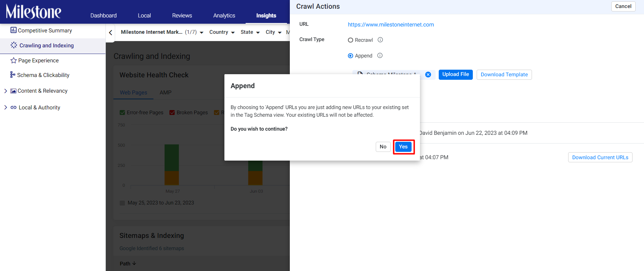Viewport: 644px width, 271px height.
Task: Click the Local & Authority link icon
Action: (14, 108)
